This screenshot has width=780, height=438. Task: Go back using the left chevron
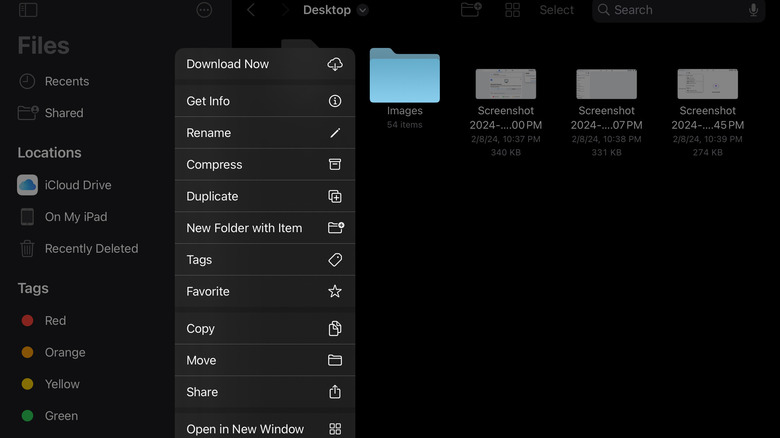tap(251, 10)
